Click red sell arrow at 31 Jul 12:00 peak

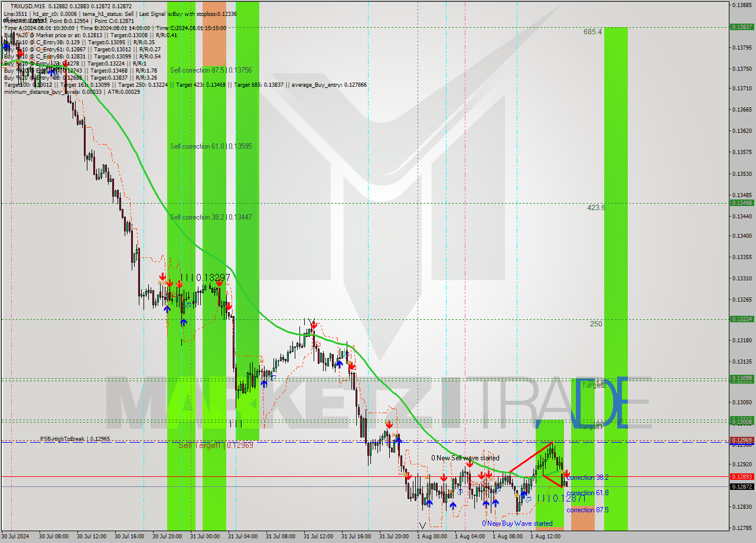(314, 324)
